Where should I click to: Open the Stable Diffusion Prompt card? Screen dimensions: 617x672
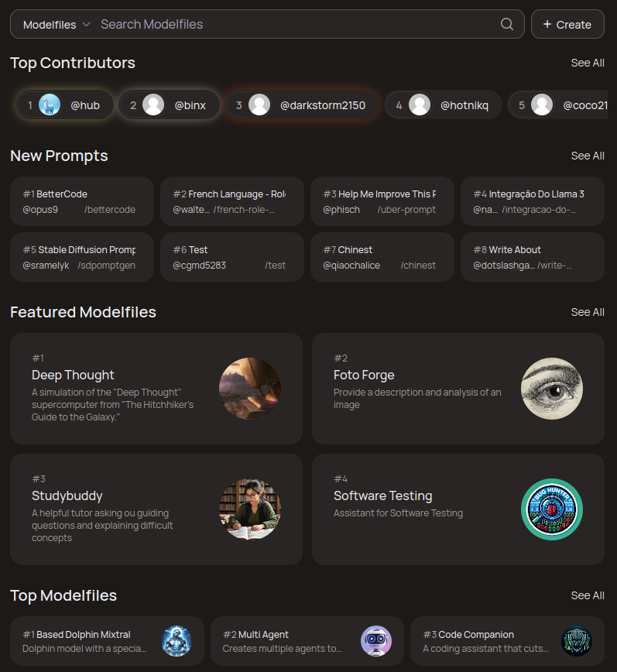coord(82,257)
